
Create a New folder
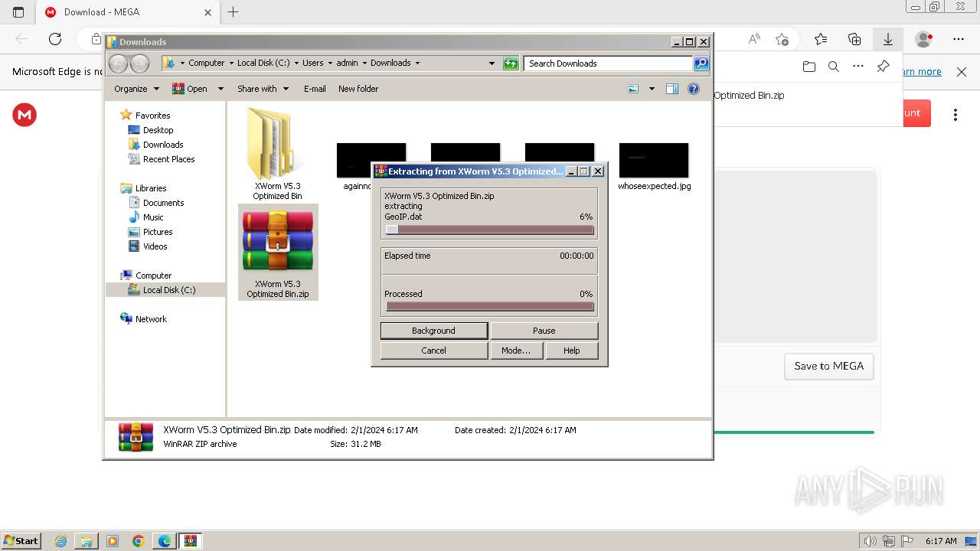click(x=358, y=89)
